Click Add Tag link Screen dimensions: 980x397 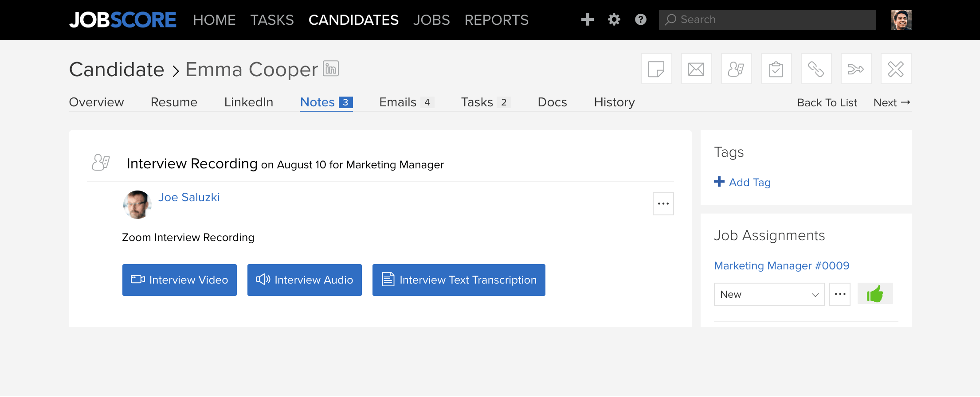pos(742,182)
